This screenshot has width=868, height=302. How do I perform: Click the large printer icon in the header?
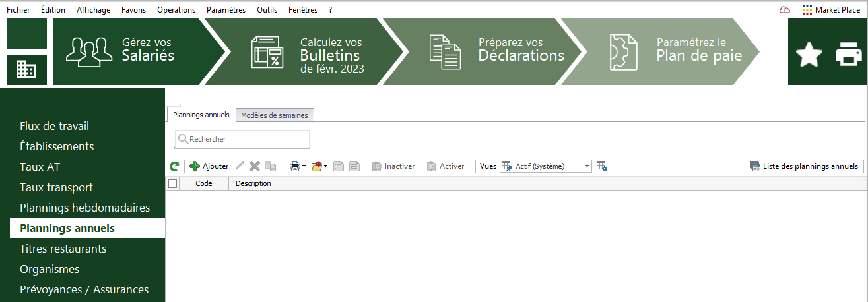point(849,55)
